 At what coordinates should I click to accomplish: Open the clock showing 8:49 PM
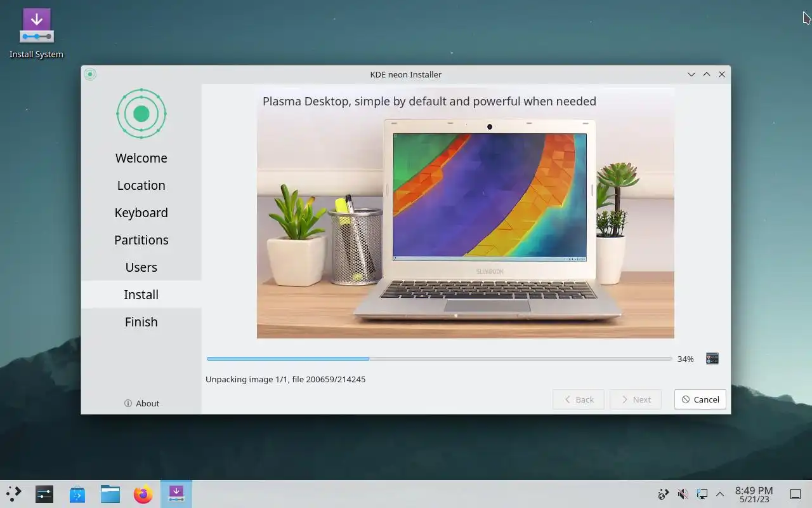754,494
